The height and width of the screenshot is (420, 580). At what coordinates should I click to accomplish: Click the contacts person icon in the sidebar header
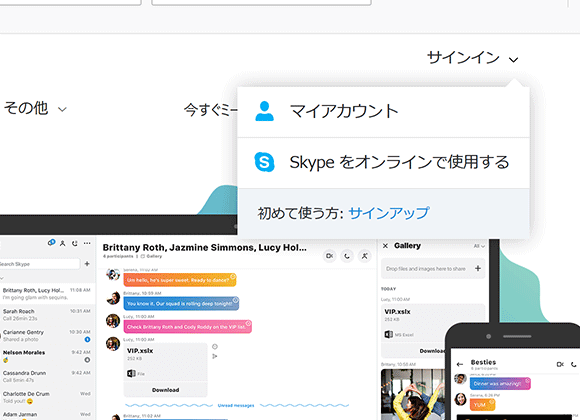tap(63, 243)
